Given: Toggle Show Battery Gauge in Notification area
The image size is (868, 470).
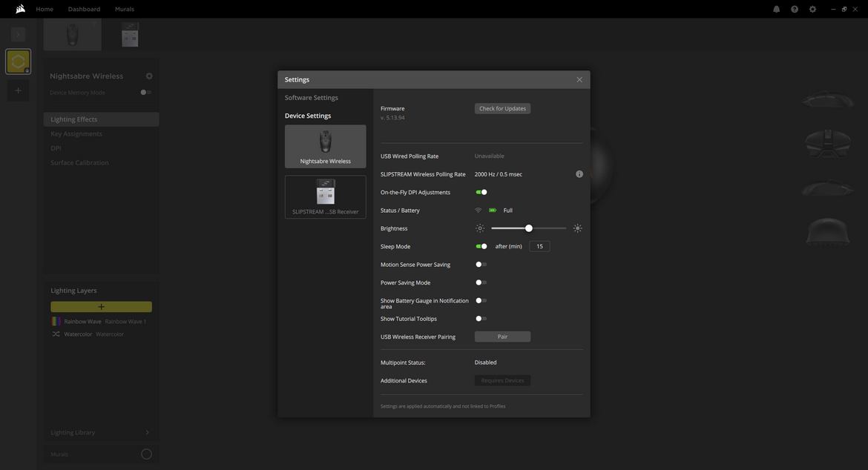Looking at the screenshot, I should (481, 301).
